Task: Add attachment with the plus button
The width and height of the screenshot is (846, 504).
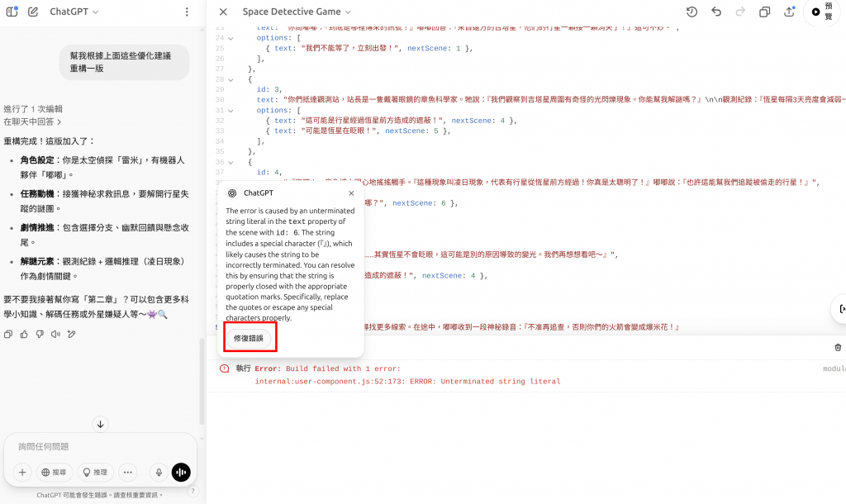Action: (22, 473)
